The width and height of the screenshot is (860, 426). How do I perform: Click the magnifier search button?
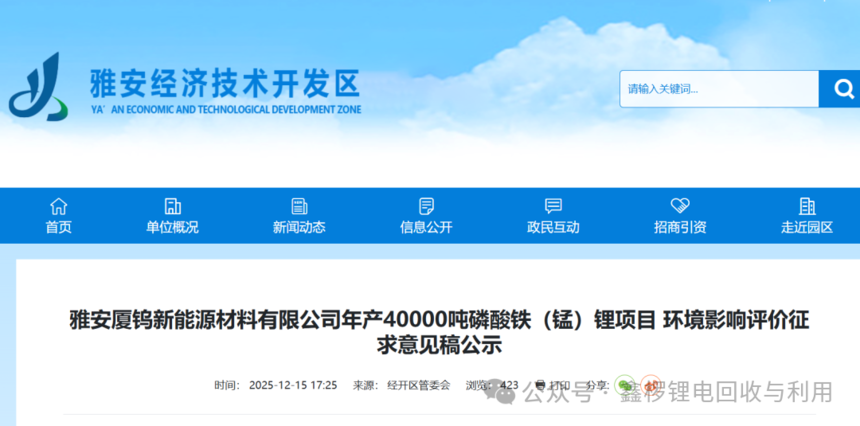[x=840, y=89]
